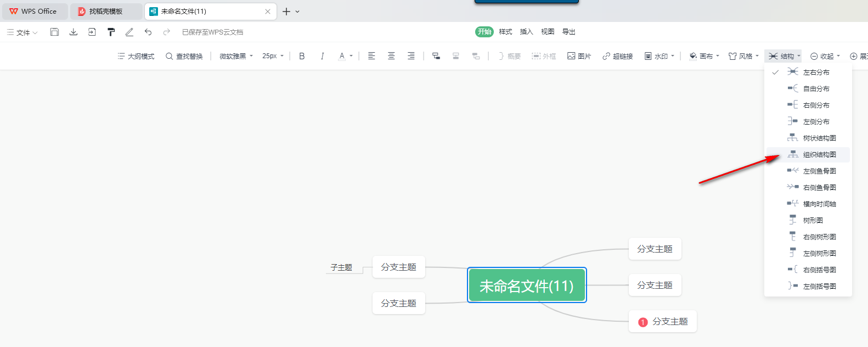Switch to the 导出 tab
The image size is (868, 347).
pyautogui.click(x=569, y=32)
